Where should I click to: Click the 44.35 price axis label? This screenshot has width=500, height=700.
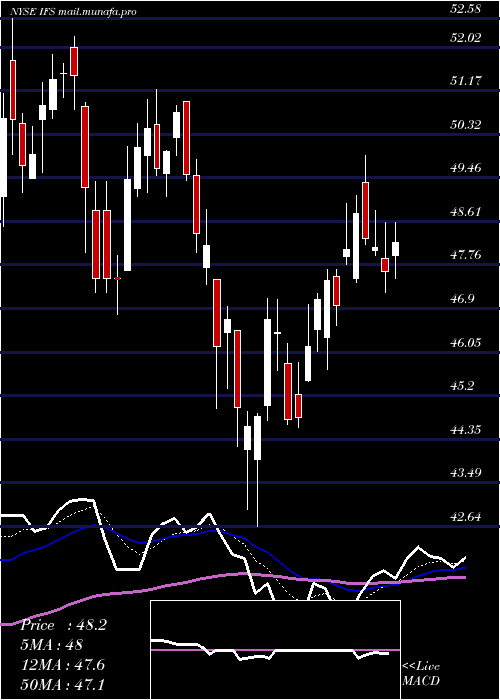[465, 430]
